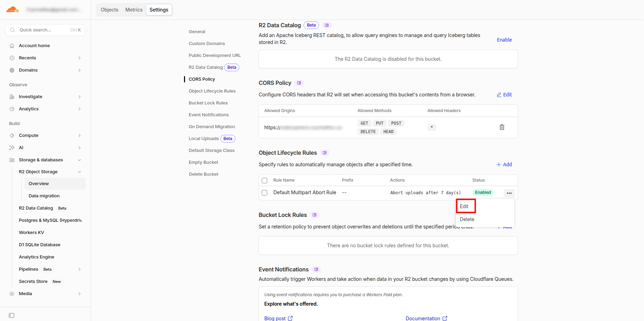Screen dimensions: 644x321
Task: Delete the CORS rule with trash icon
Action: pyautogui.click(x=502, y=127)
